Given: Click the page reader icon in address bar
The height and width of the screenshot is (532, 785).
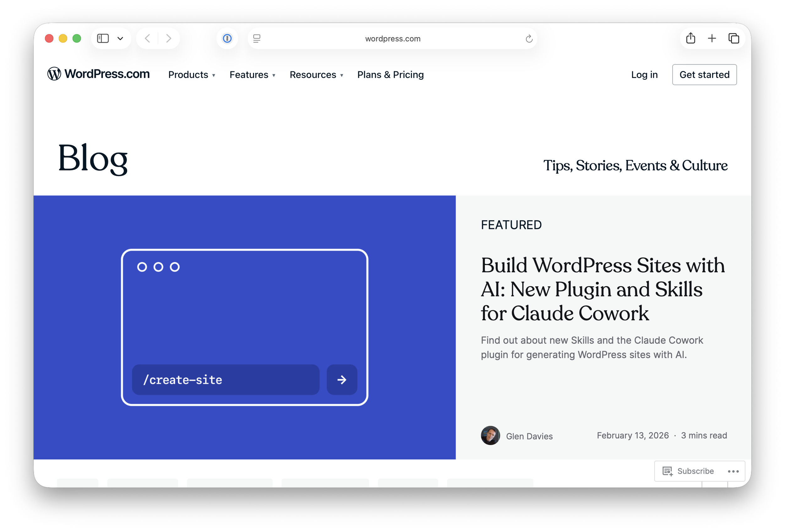Looking at the screenshot, I should pyautogui.click(x=257, y=39).
